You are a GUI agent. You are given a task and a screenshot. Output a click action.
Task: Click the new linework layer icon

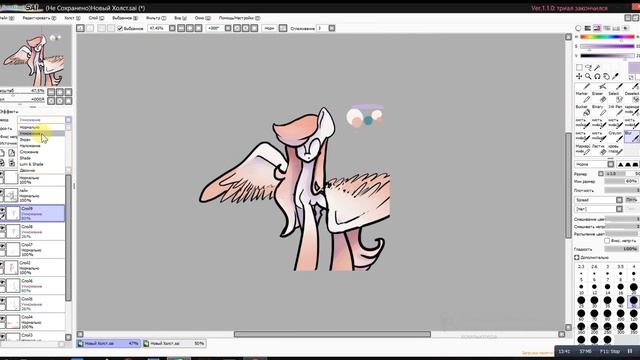tap(11, 153)
